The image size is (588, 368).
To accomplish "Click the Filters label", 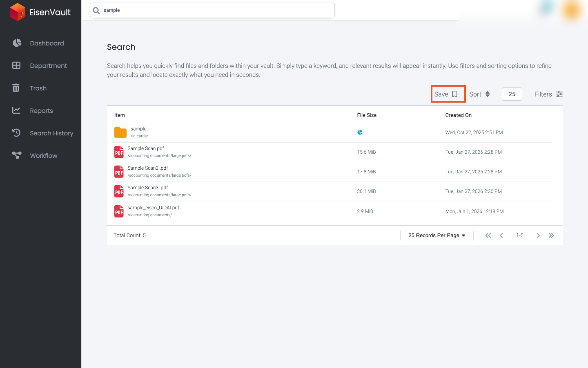I will pyautogui.click(x=543, y=94).
